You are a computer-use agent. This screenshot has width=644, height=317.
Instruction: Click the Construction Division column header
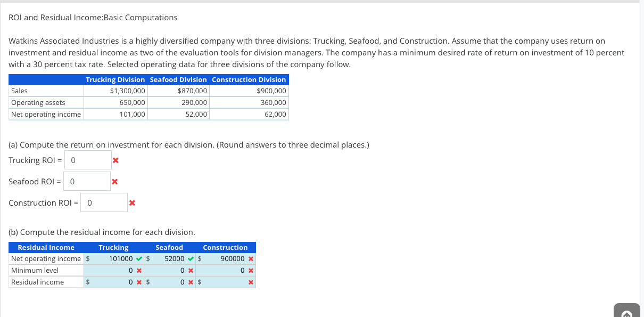(x=249, y=80)
